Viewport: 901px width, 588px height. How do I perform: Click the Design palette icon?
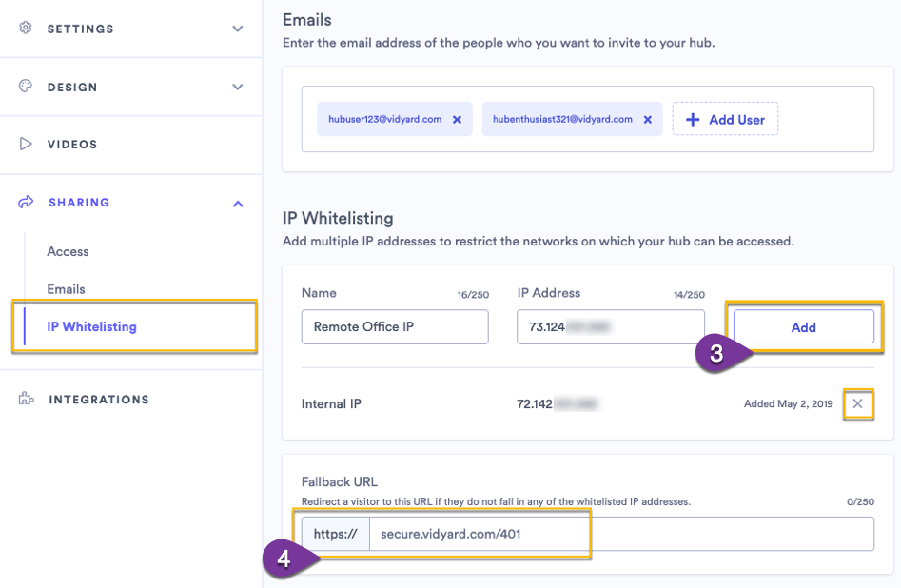pos(26,87)
